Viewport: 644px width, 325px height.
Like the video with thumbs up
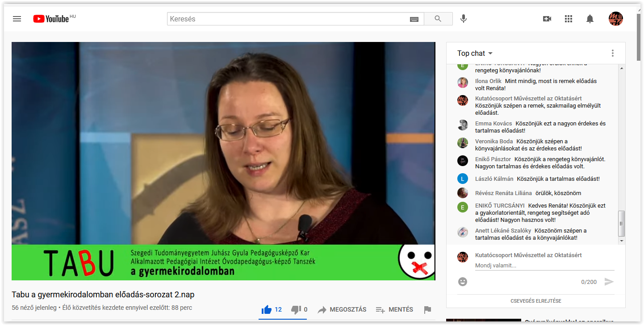(267, 309)
